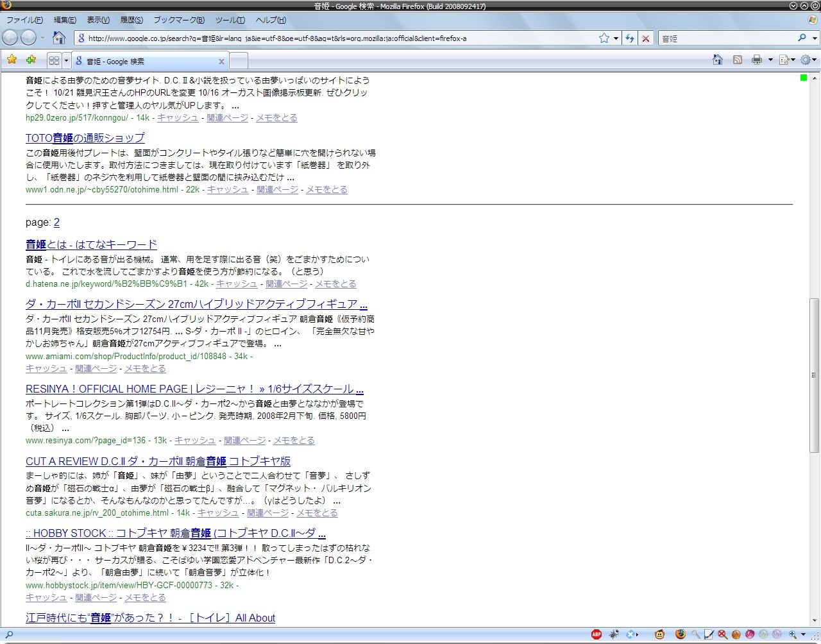Viewport: 821px width, 644px height.
Task: Click the scrollbar down arrow
Action: coord(814,620)
